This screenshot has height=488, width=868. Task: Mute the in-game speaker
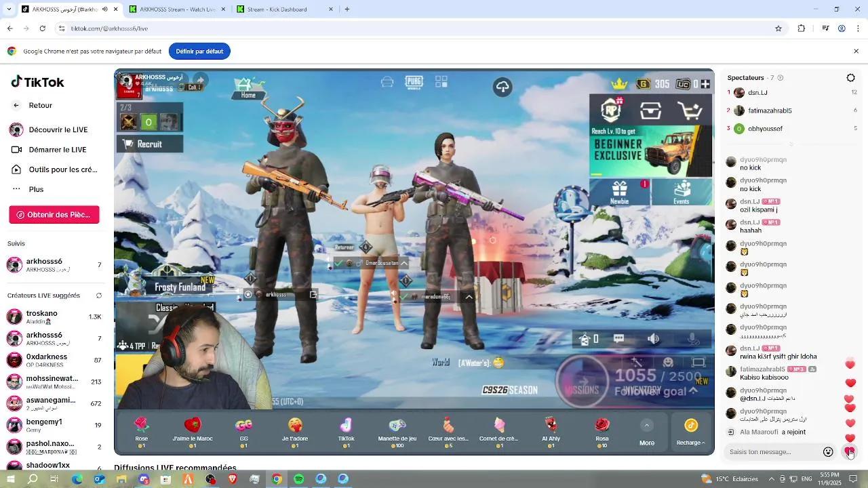(x=653, y=338)
